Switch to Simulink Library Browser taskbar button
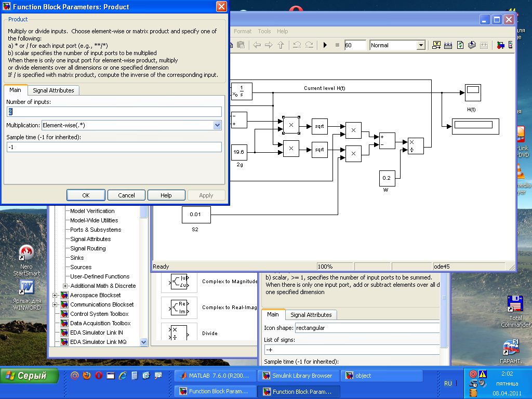Viewport: 532px width, 399px height. [x=298, y=376]
